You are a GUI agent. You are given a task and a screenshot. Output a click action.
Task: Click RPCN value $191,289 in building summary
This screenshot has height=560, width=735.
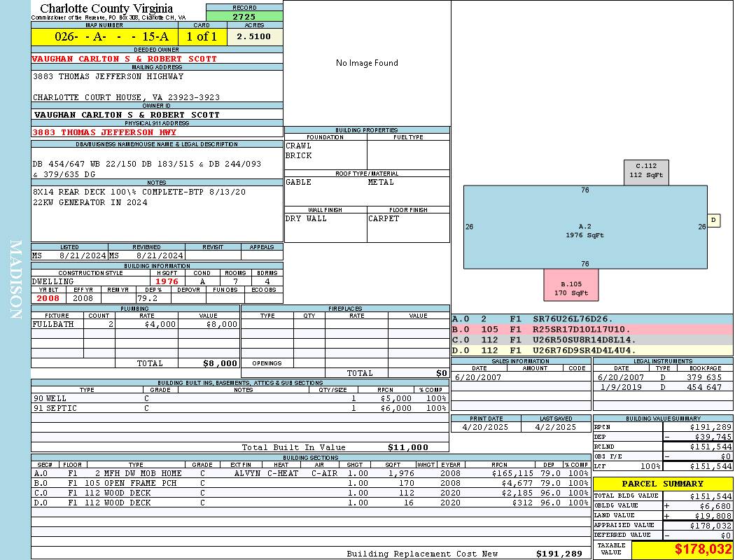click(710, 428)
